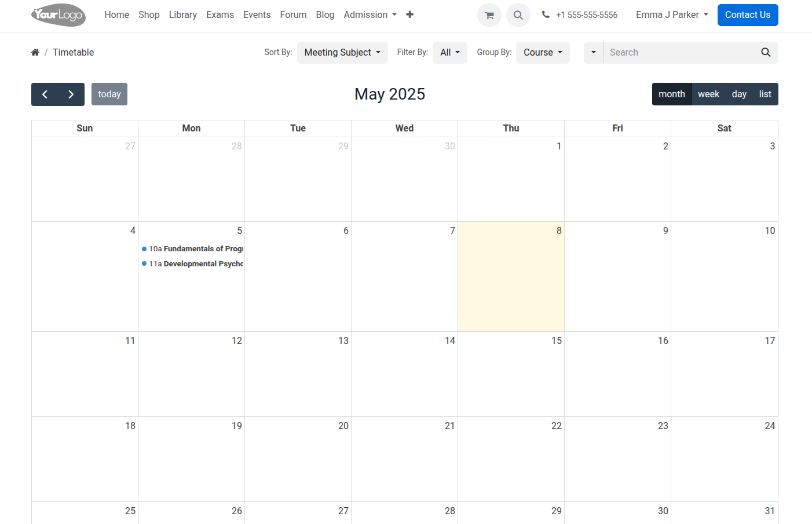Open the Events menu item
The height and width of the screenshot is (524, 812).
[x=257, y=14]
